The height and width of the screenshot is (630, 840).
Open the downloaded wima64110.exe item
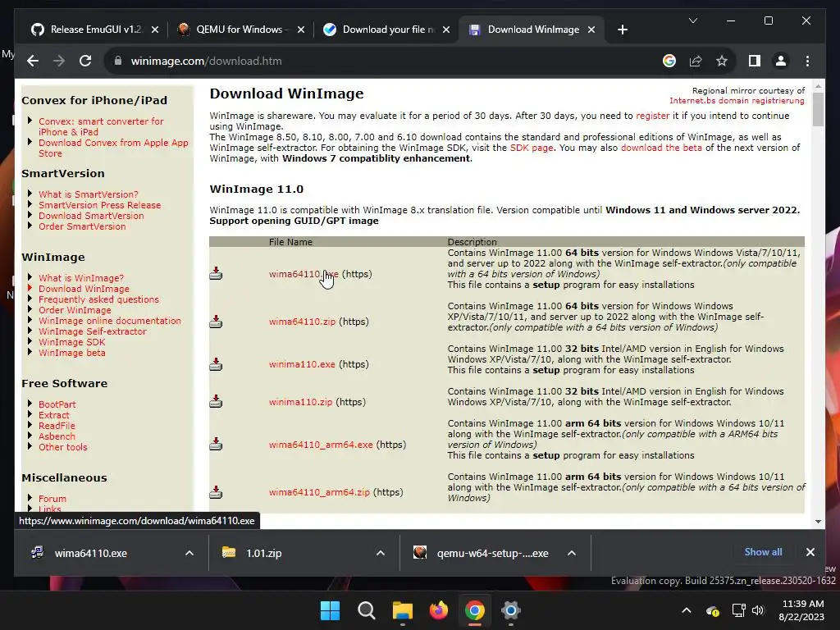click(90, 553)
